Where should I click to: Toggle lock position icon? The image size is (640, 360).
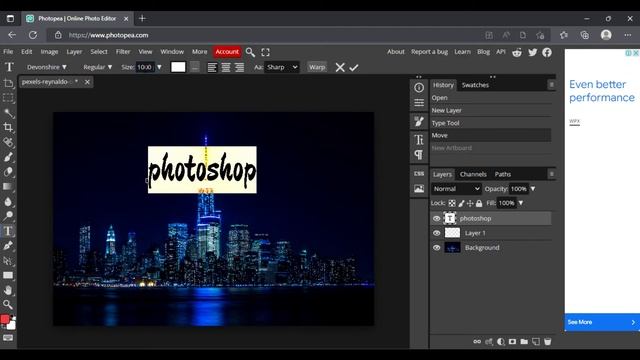click(470, 203)
